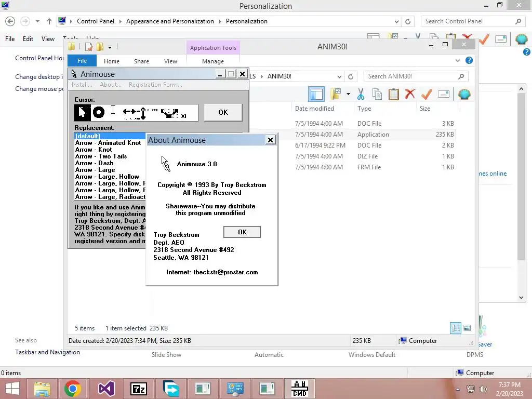This screenshot has width=532, height=399.
Task: Open View ribbon tab in ANIM30! window
Action: [x=170, y=61]
